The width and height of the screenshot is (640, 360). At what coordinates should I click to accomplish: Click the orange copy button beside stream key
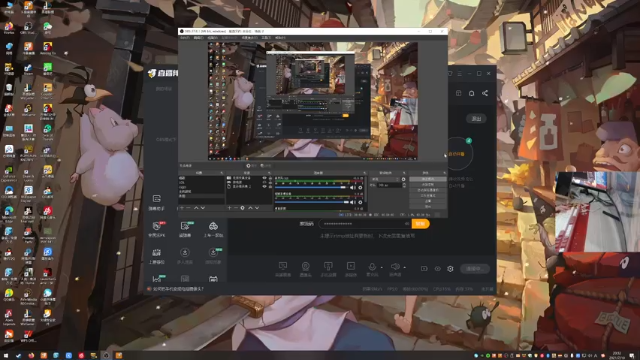pos(420,224)
